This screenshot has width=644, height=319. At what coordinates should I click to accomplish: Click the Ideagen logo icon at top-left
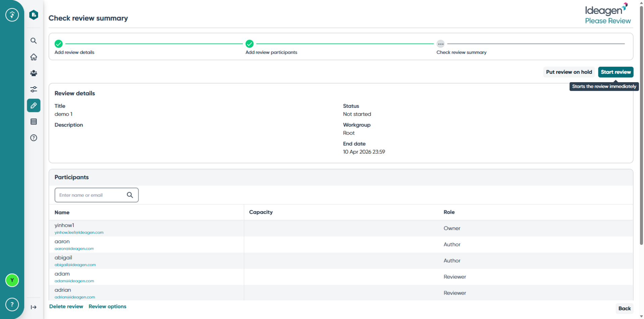(x=12, y=15)
